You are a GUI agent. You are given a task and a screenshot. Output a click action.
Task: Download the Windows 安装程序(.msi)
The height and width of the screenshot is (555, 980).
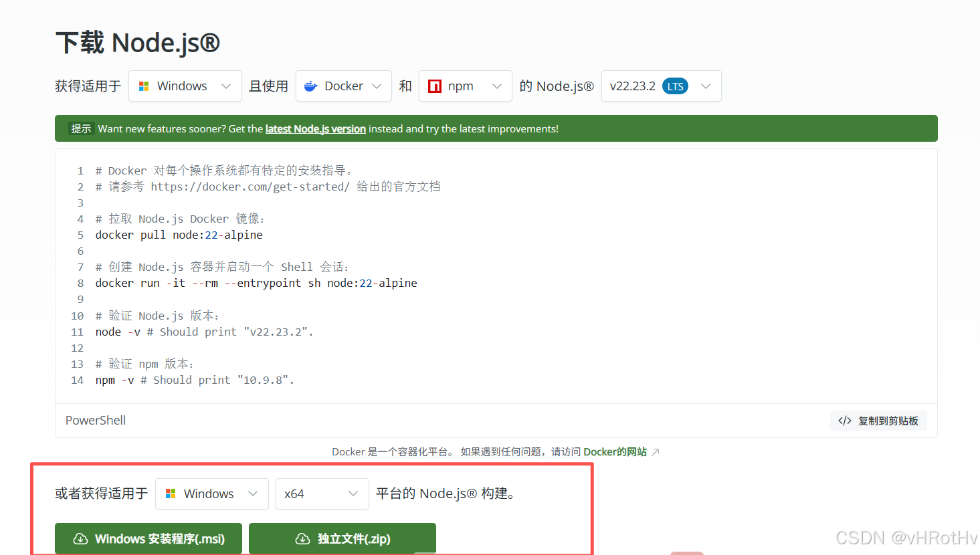[x=149, y=539]
